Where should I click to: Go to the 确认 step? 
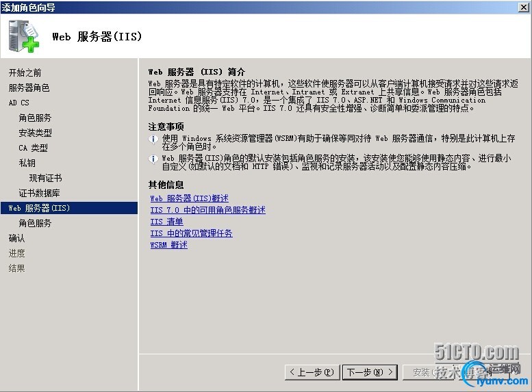tap(16, 238)
